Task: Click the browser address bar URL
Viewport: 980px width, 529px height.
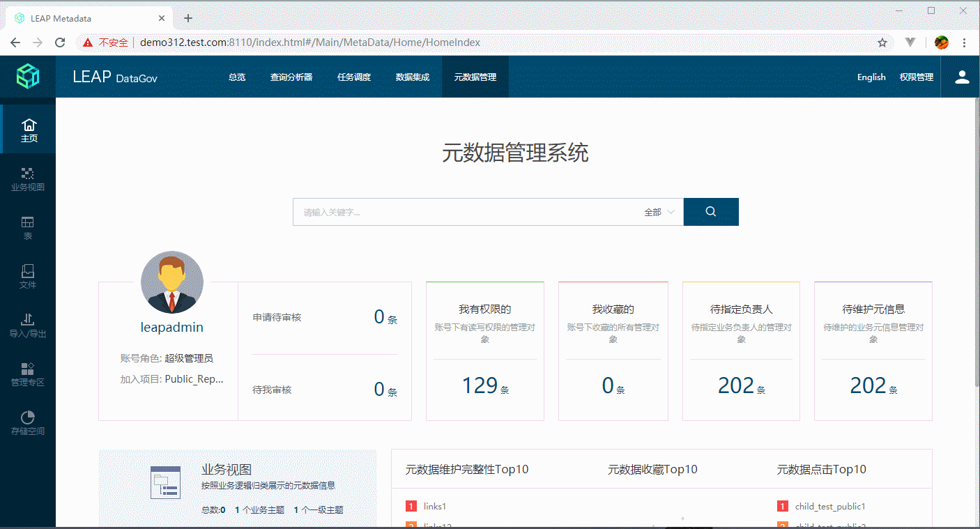Action: coord(310,43)
